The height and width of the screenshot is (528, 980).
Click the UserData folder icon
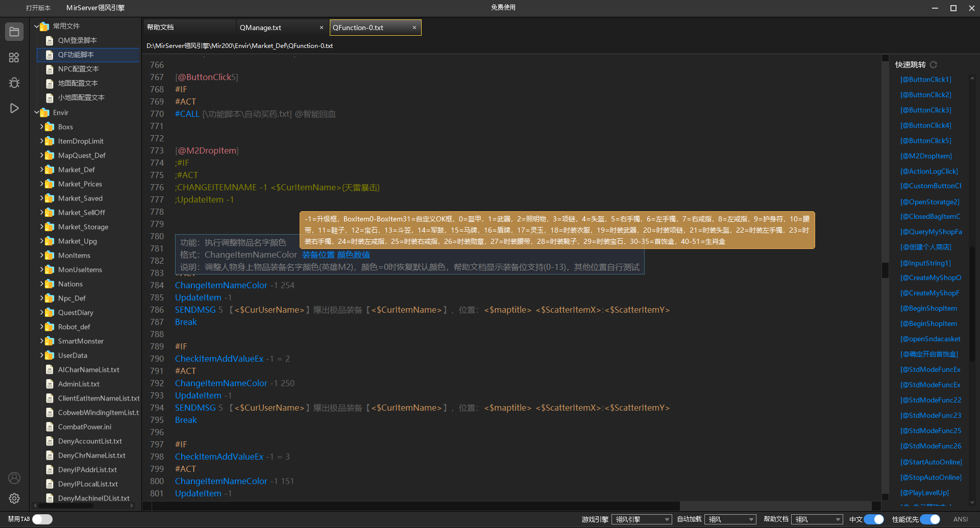click(50, 355)
